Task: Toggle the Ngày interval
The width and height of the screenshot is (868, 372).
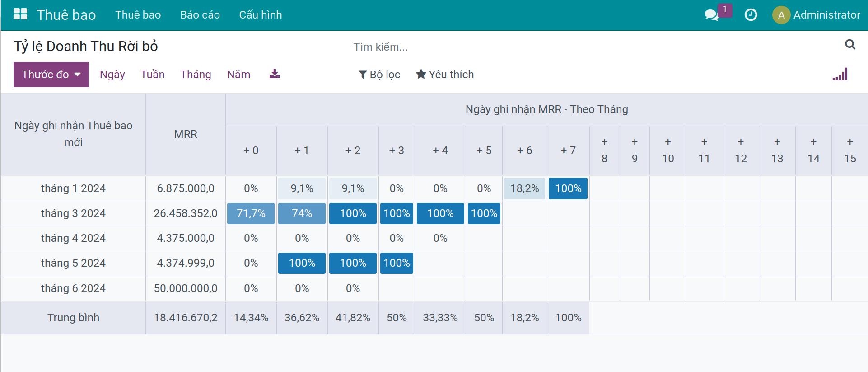Action: pyautogui.click(x=112, y=75)
